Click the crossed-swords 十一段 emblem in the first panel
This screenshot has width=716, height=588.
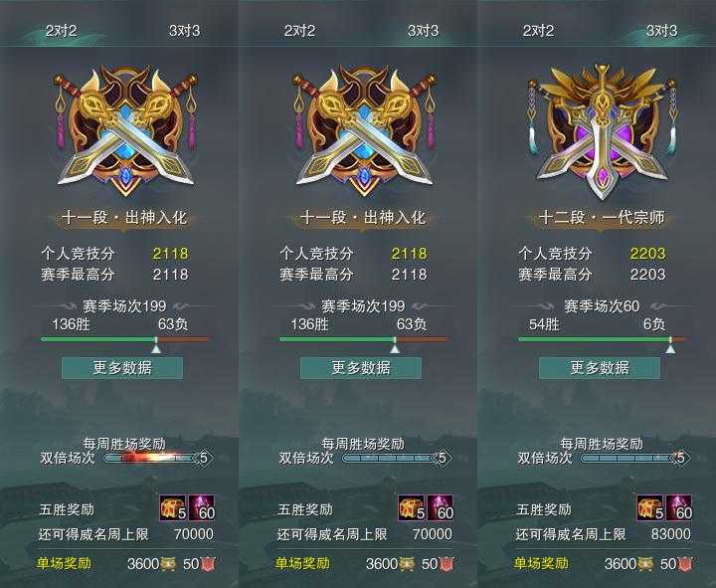(124, 131)
